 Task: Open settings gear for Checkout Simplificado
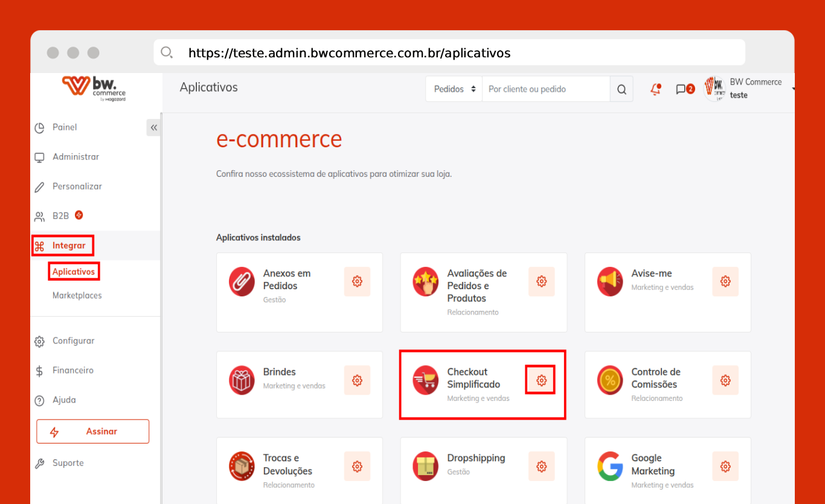(x=541, y=380)
